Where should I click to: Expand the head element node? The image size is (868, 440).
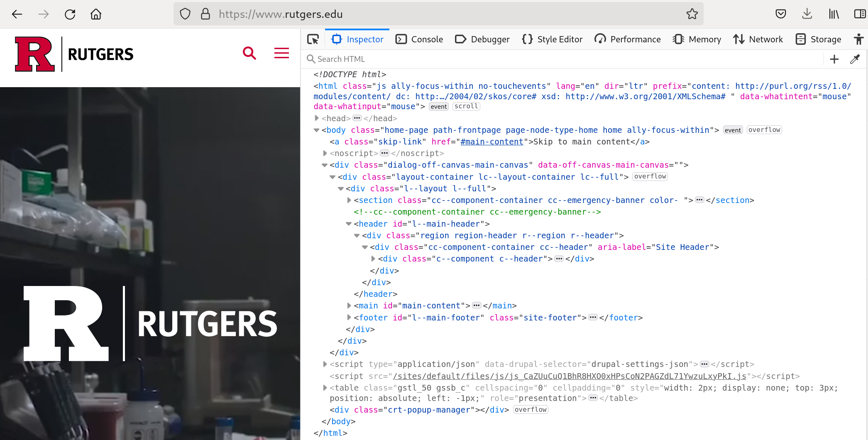tap(317, 118)
